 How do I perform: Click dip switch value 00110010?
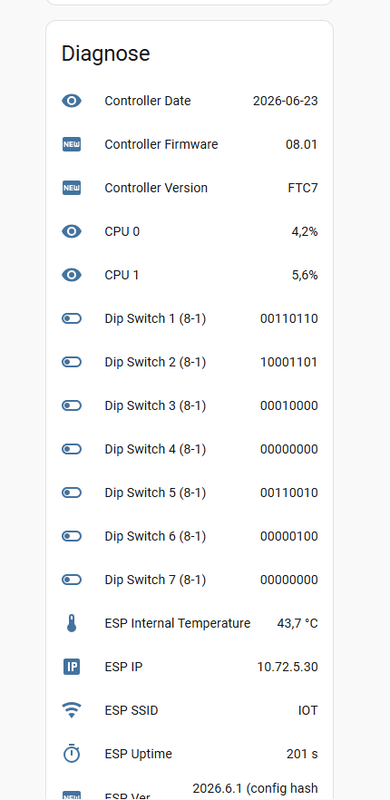coord(289,493)
